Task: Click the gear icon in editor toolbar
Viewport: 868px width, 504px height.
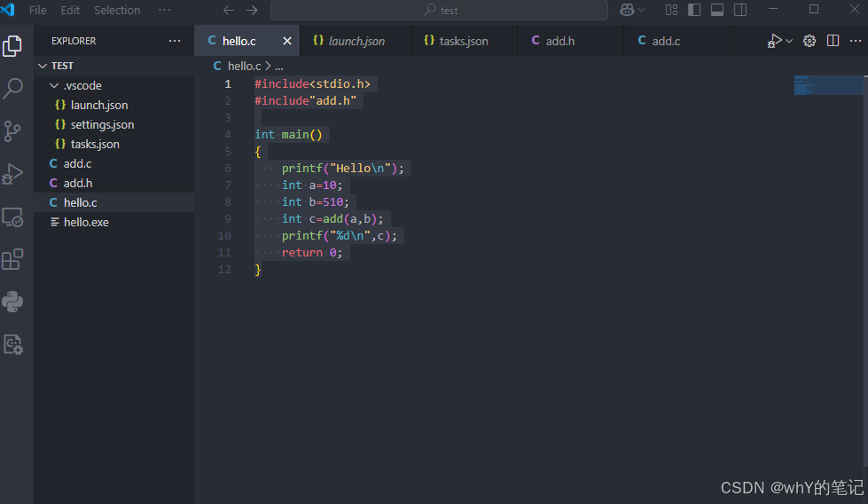Action: tap(809, 41)
